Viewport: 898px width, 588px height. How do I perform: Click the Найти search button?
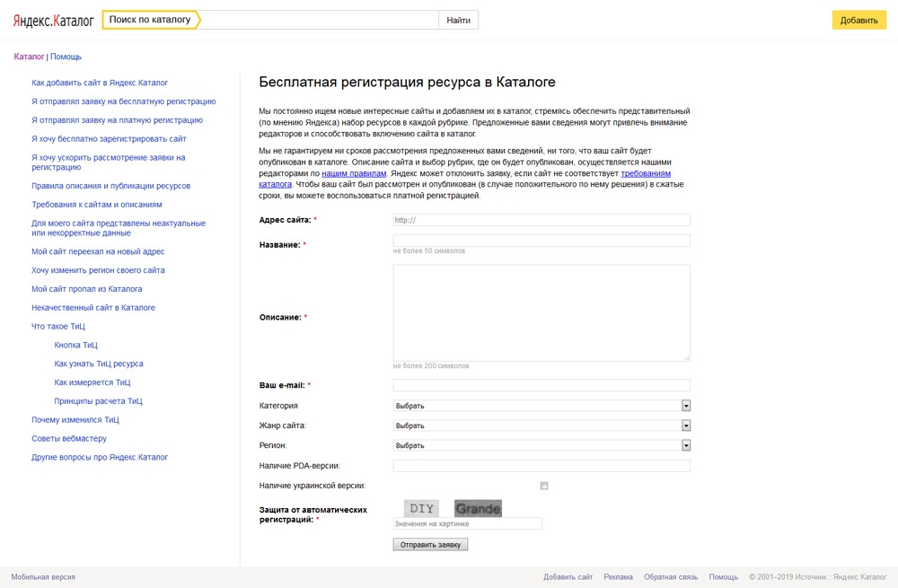pyautogui.click(x=458, y=20)
